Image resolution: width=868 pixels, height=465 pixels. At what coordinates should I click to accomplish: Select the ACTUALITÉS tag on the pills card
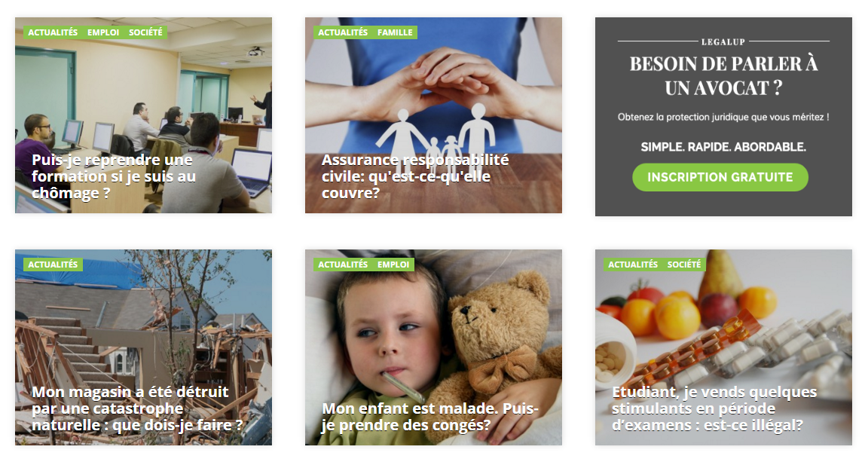633,265
